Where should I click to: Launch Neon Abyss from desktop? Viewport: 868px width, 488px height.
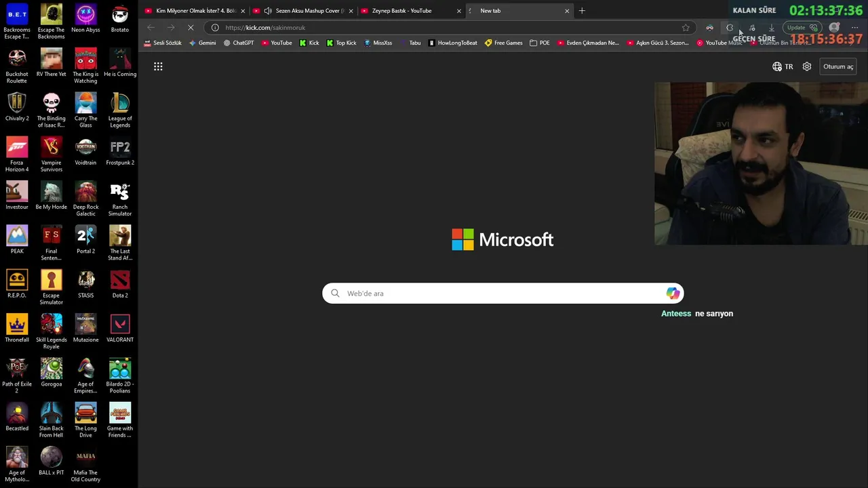coord(85,19)
